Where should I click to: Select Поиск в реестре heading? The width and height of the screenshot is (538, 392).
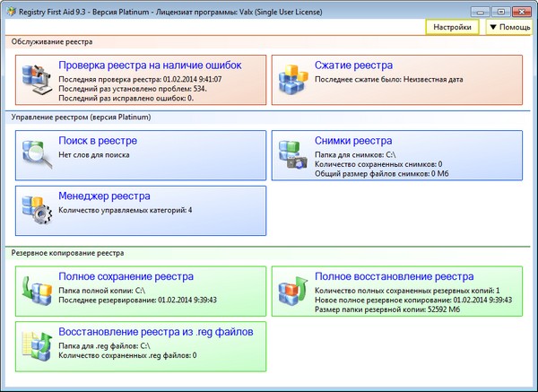[x=98, y=141]
